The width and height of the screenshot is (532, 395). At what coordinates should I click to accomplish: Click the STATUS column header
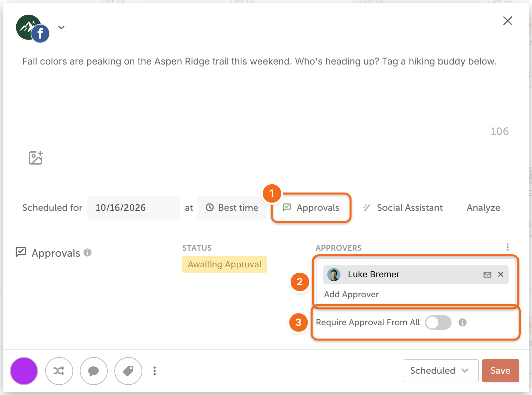(197, 248)
